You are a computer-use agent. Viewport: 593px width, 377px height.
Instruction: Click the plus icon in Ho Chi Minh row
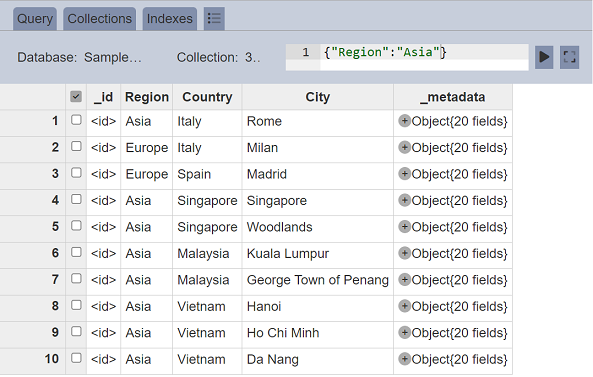[x=404, y=333]
